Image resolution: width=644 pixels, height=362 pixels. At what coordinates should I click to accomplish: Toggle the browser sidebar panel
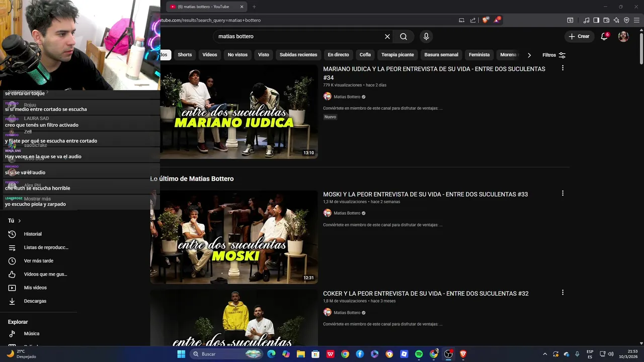pos(596,20)
